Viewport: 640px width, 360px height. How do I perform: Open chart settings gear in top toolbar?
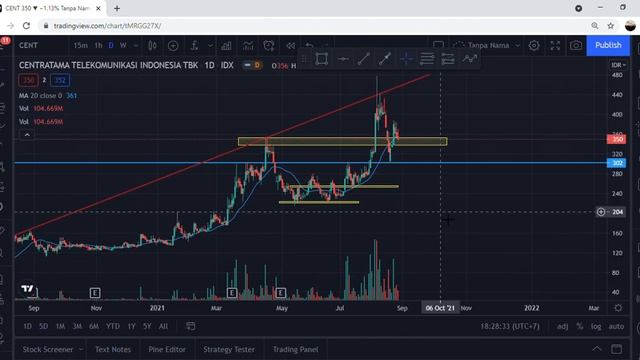(534, 46)
